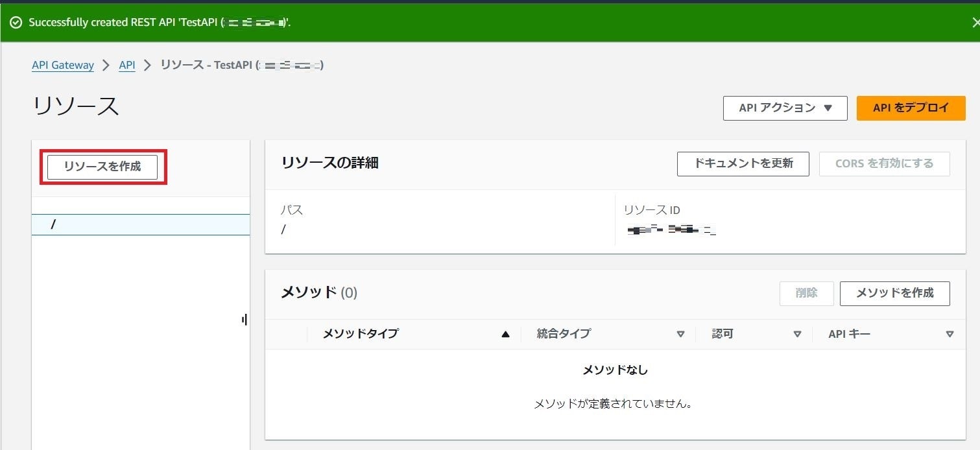Click the メソッドを作成 button

tap(895, 294)
